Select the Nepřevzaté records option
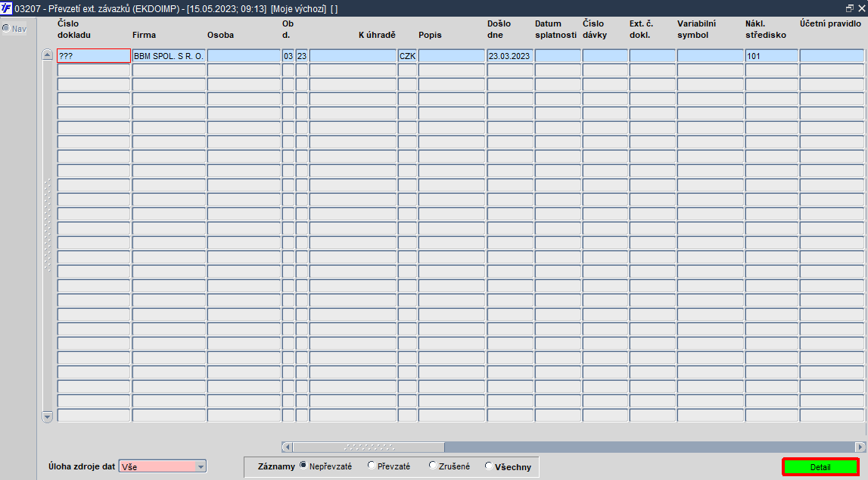The width and height of the screenshot is (868, 480). (x=303, y=466)
